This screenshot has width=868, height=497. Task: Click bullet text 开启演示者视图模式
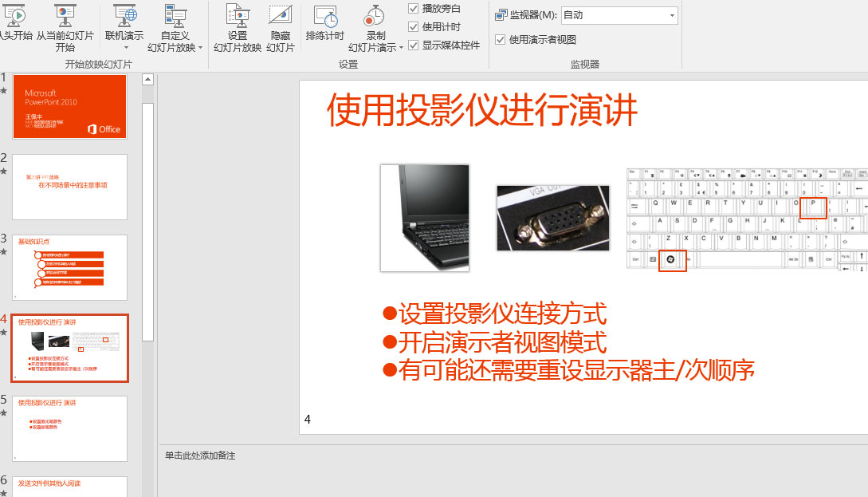point(502,342)
